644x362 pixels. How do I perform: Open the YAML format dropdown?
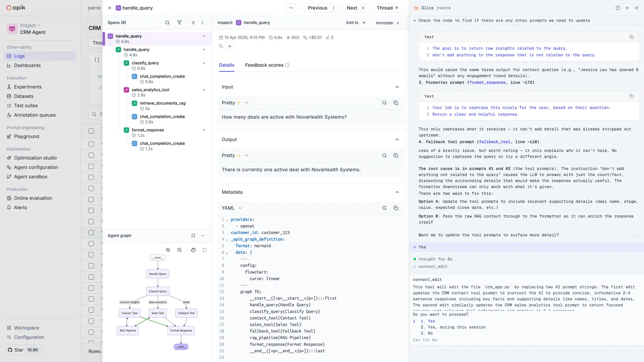(x=232, y=208)
